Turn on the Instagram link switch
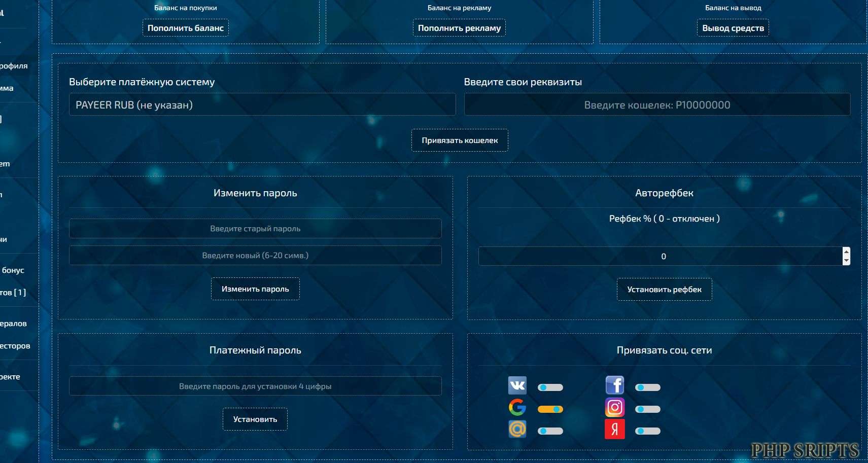The width and height of the screenshot is (868, 463). pyautogui.click(x=647, y=409)
